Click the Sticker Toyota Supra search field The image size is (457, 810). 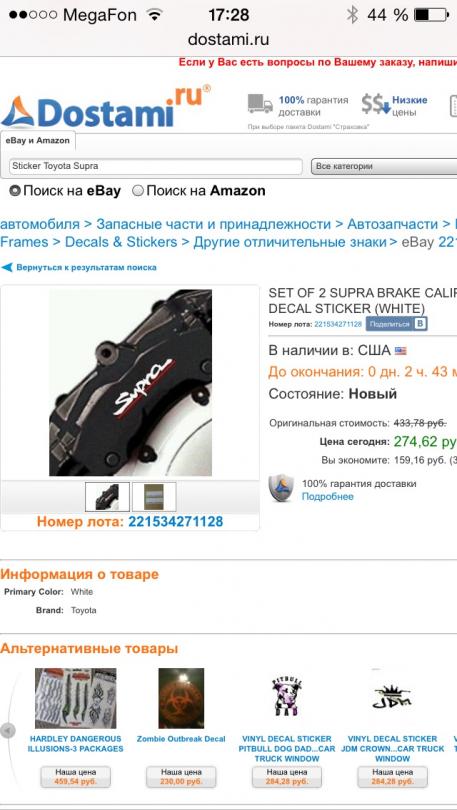tap(155, 166)
